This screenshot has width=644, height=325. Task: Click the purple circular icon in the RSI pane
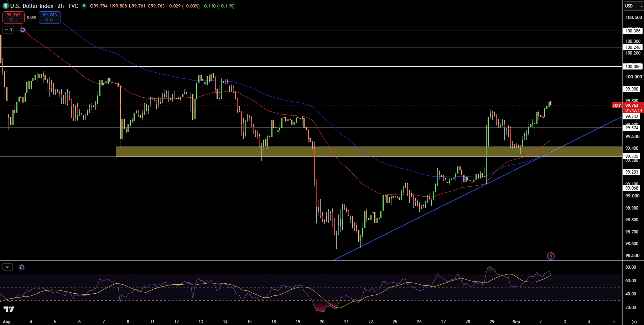(x=22, y=267)
